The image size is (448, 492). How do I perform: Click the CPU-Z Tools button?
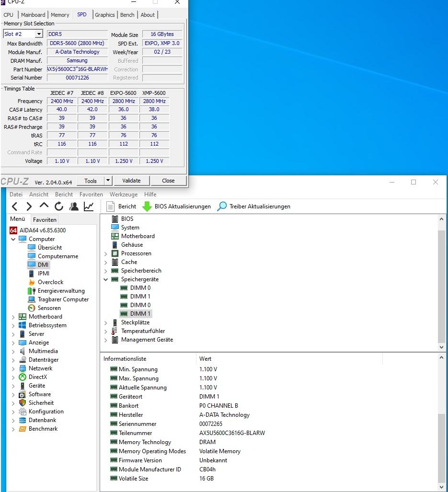(x=91, y=181)
